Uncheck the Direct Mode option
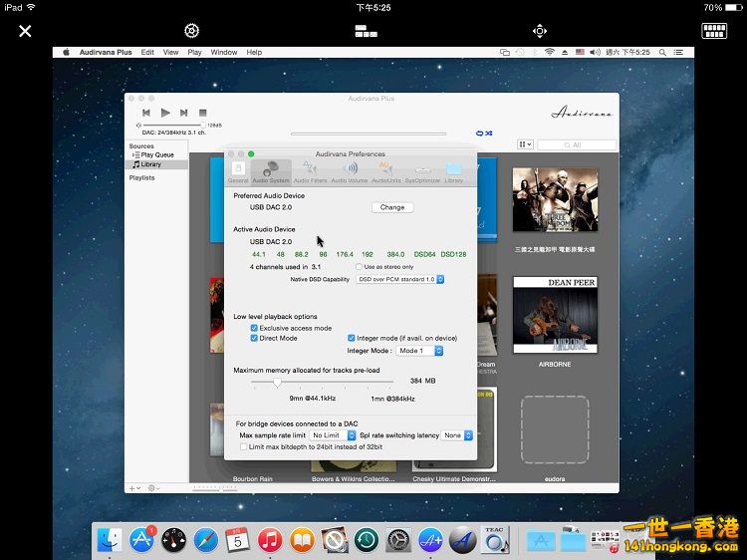The width and height of the screenshot is (747, 560). coord(254,339)
